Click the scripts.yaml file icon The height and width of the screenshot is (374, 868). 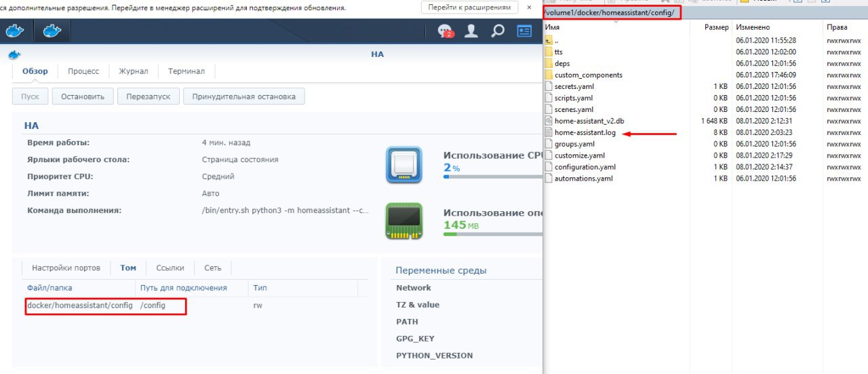click(549, 98)
